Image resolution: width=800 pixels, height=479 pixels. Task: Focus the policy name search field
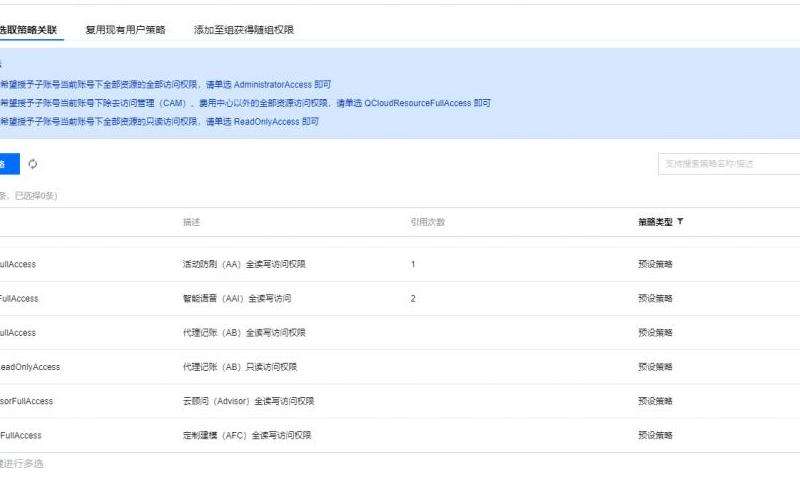[x=728, y=164]
